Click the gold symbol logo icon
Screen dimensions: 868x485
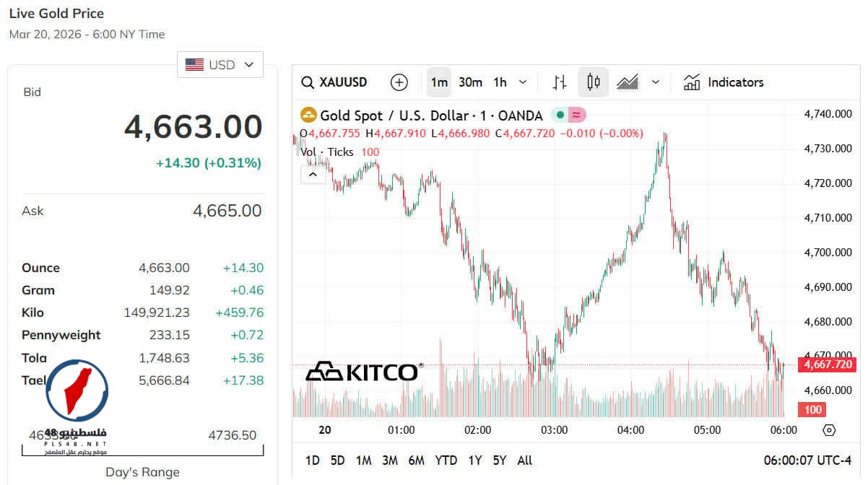pyautogui.click(x=308, y=115)
